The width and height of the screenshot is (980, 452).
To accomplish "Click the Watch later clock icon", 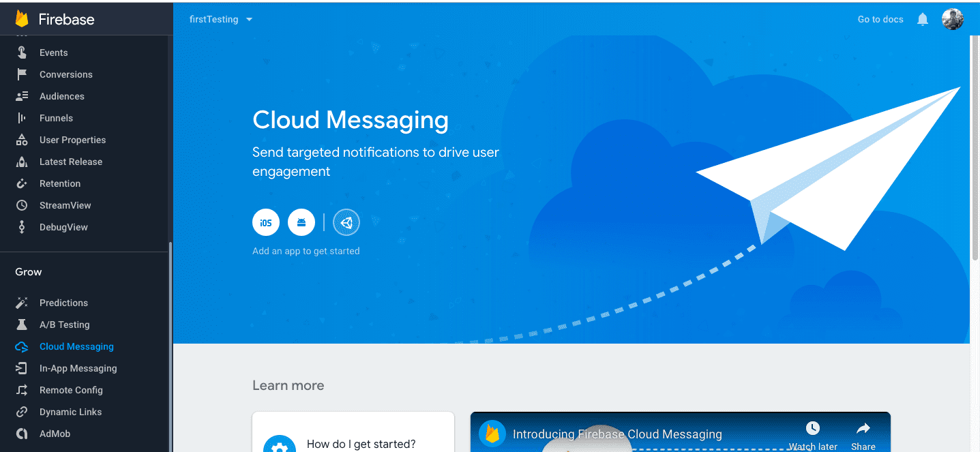I will click(x=812, y=429).
